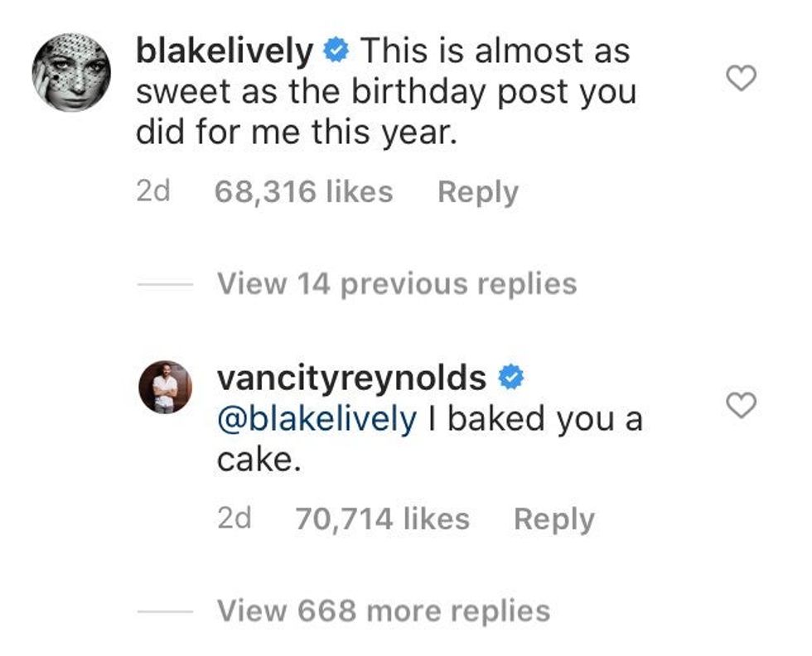Click the 2d timestamp under vancityreynolds' reply
The image size is (812, 656).
tap(234, 519)
